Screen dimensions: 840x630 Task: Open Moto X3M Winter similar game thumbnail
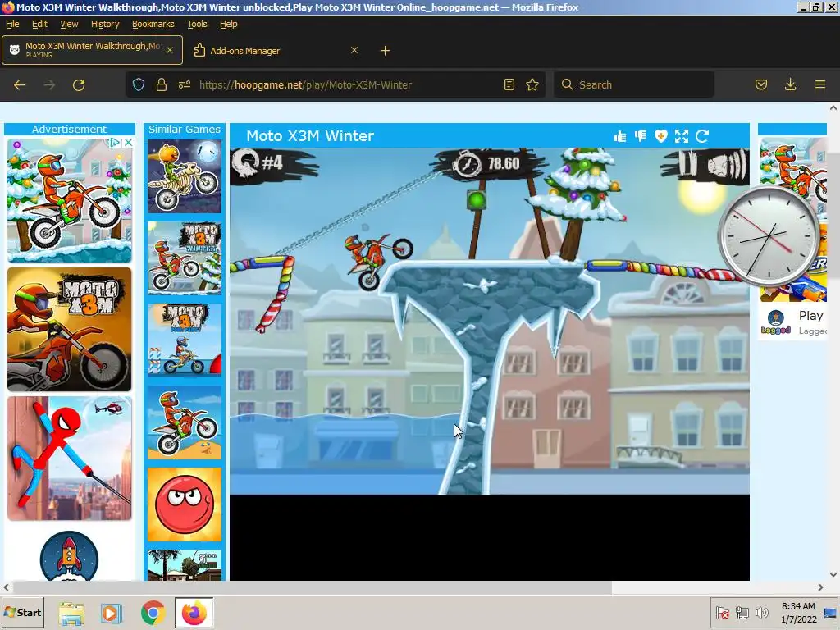point(185,258)
